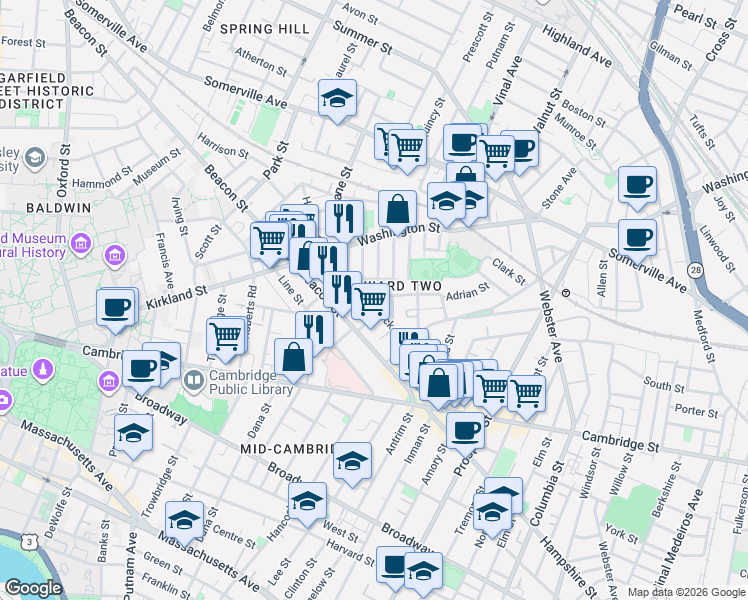Click the coffee cup marker above Somerville Ave east
This screenshot has height=600, width=748.
tap(637, 238)
